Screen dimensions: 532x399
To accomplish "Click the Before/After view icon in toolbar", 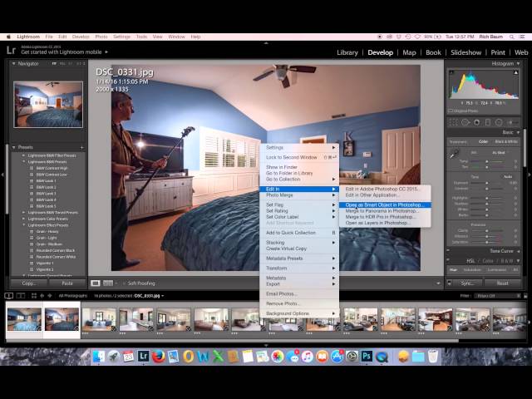I will [x=108, y=283].
